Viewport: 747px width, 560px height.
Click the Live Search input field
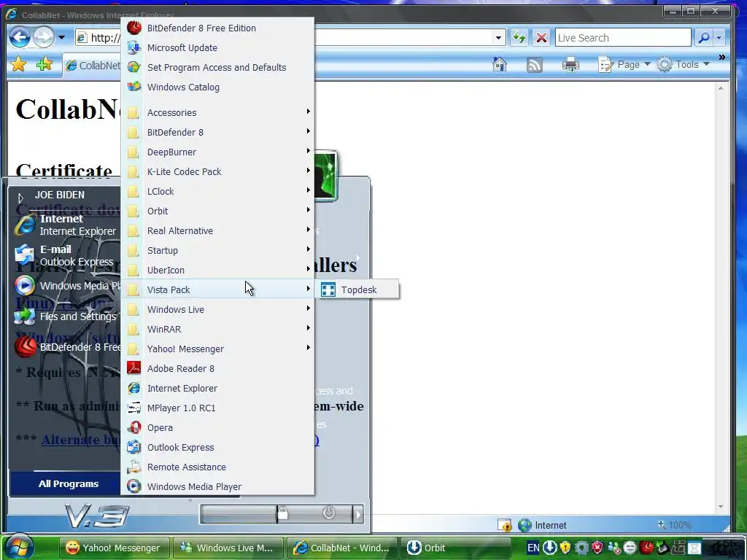point(623,38)
